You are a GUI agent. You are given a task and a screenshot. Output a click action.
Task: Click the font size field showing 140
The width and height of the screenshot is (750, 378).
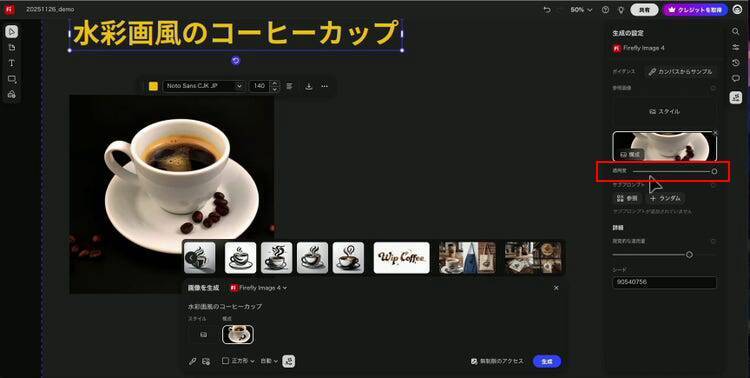click(x=259, y=86)
